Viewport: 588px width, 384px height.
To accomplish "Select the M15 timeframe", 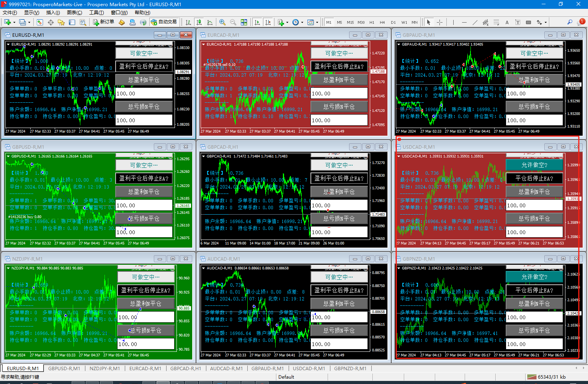I will (350, 22).
